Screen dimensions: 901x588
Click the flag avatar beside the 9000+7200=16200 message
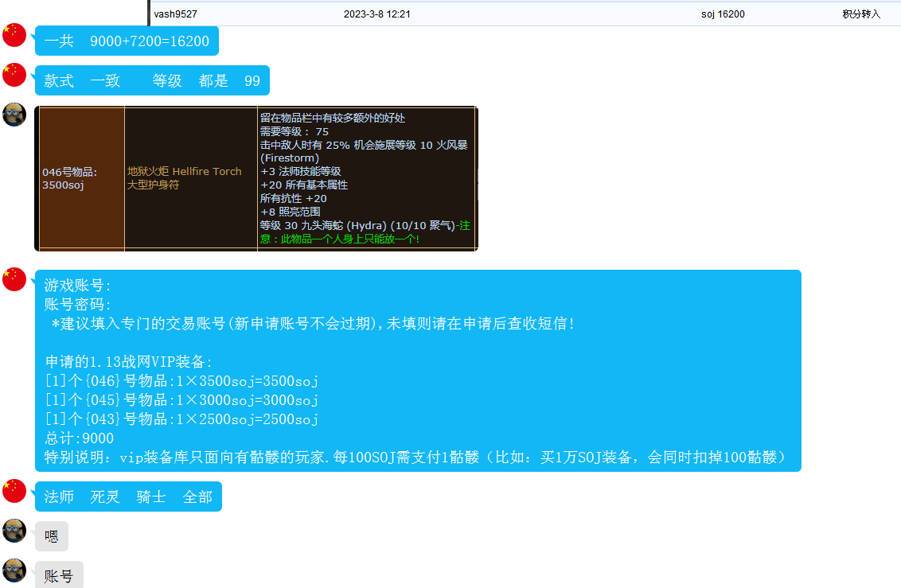14,35
